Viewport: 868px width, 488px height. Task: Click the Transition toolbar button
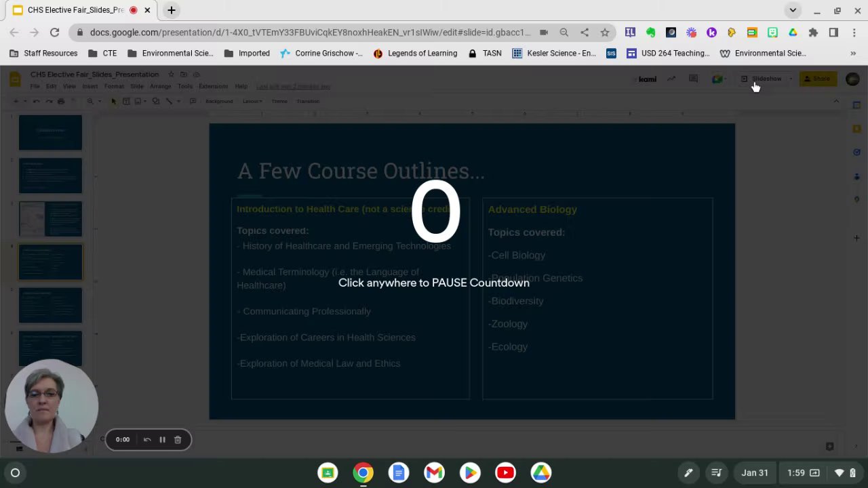[x=308, y=101]
